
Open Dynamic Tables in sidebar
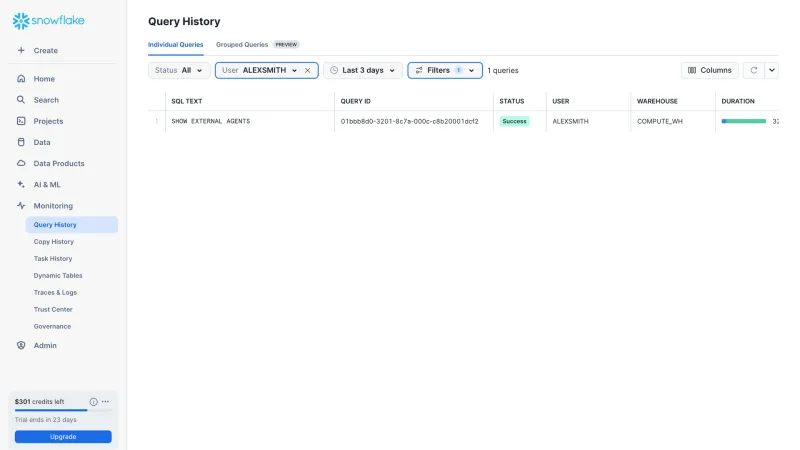[58, 276]
